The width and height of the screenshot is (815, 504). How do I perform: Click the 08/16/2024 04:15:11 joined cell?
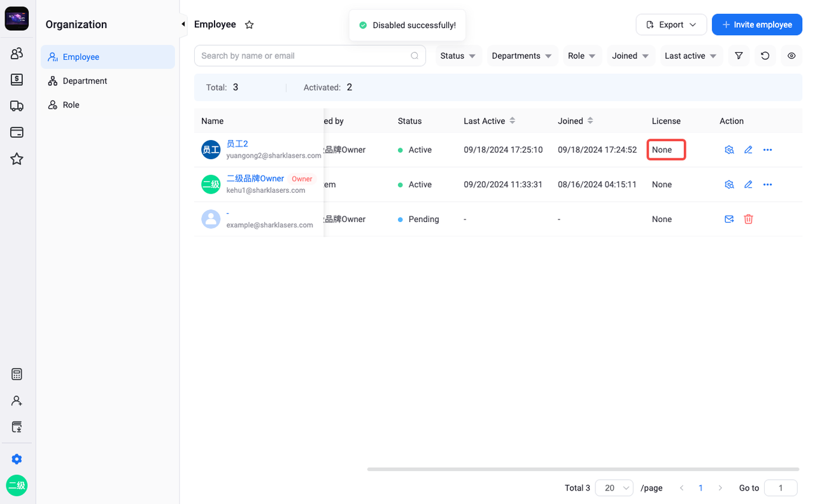tap(597, 185)
